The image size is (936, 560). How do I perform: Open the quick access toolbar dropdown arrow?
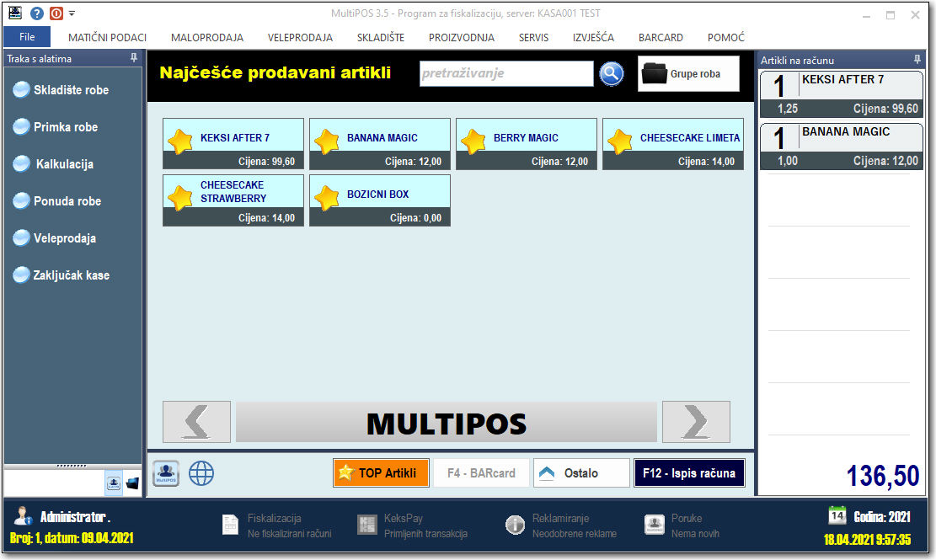[x=72, y=13]
